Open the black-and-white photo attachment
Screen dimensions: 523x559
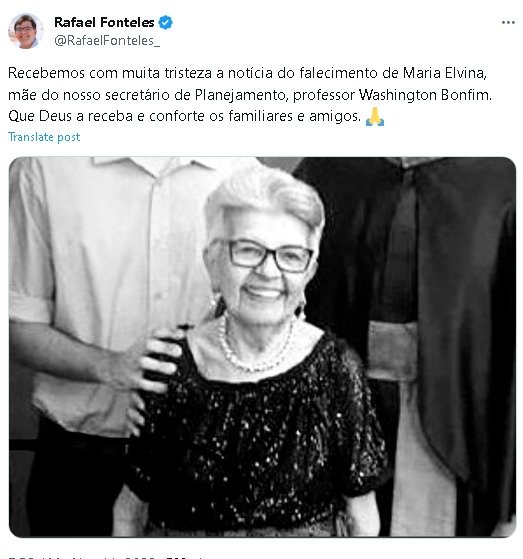(x=262, y=347)
